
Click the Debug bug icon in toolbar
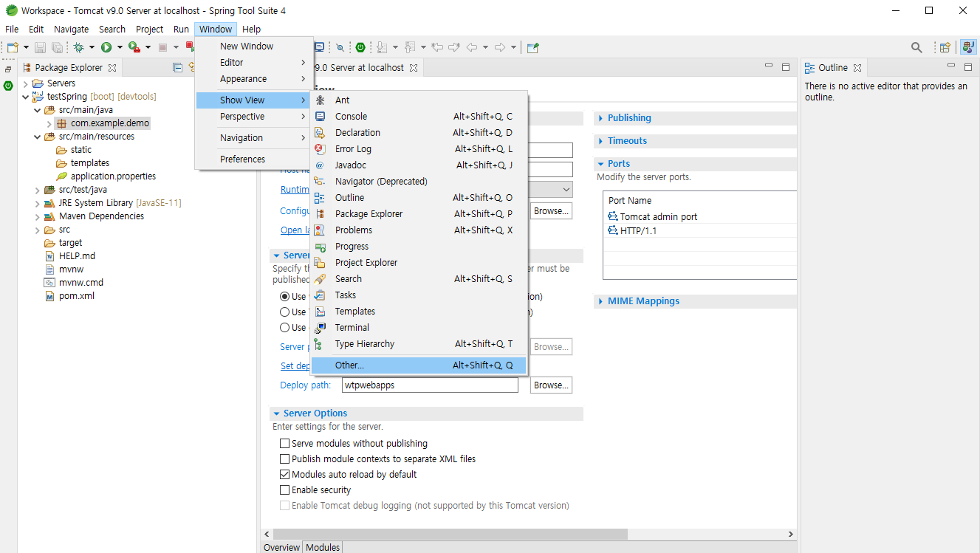click(x=78, y=47)
